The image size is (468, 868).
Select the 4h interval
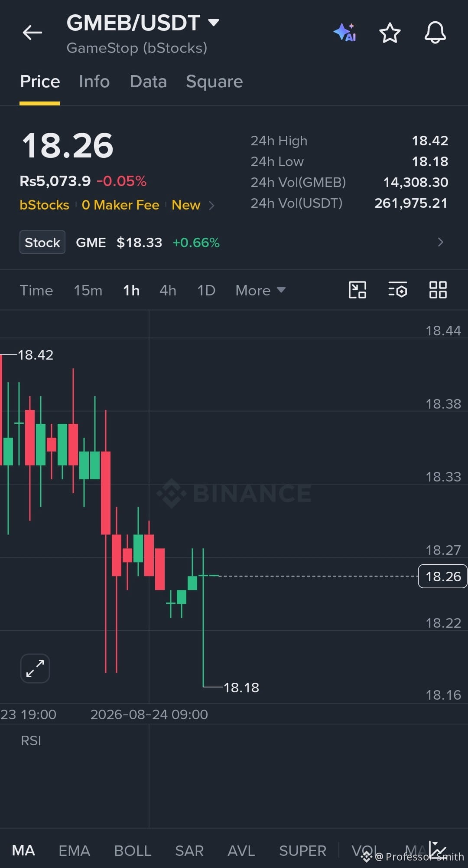click(x=168, y=290)
